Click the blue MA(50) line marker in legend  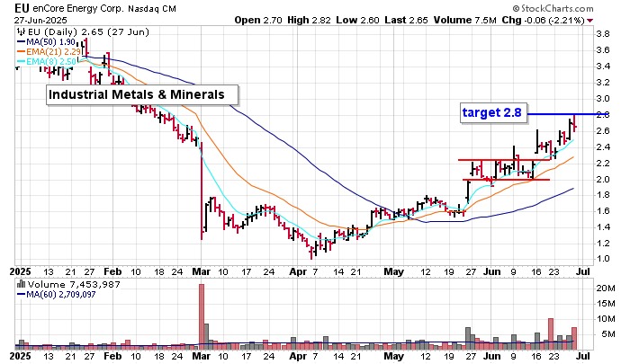point(21,40)
